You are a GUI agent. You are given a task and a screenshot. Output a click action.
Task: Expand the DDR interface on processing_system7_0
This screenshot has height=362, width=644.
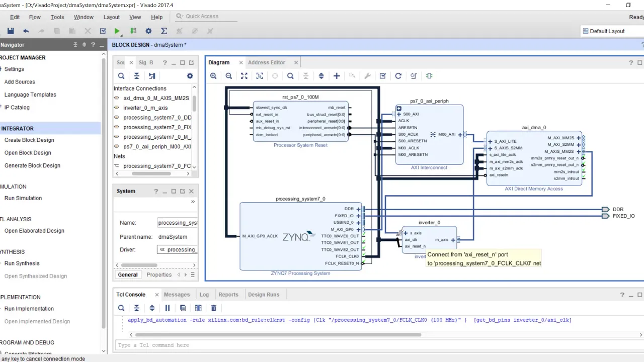pos(359,209)
